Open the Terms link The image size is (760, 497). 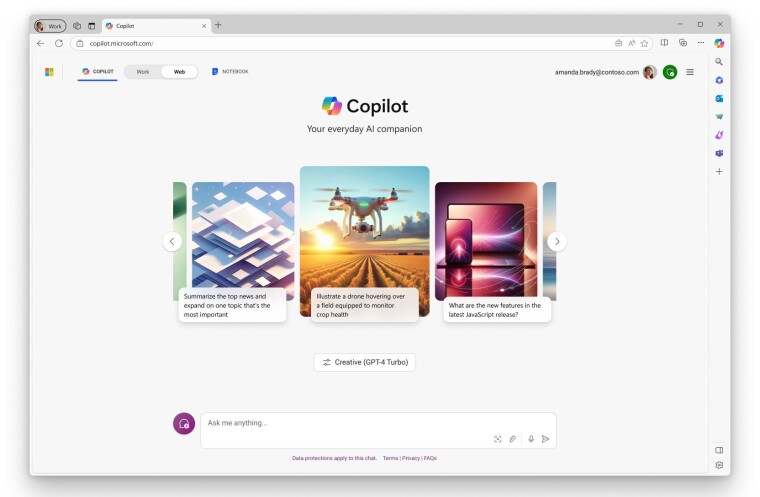(390, 458)
